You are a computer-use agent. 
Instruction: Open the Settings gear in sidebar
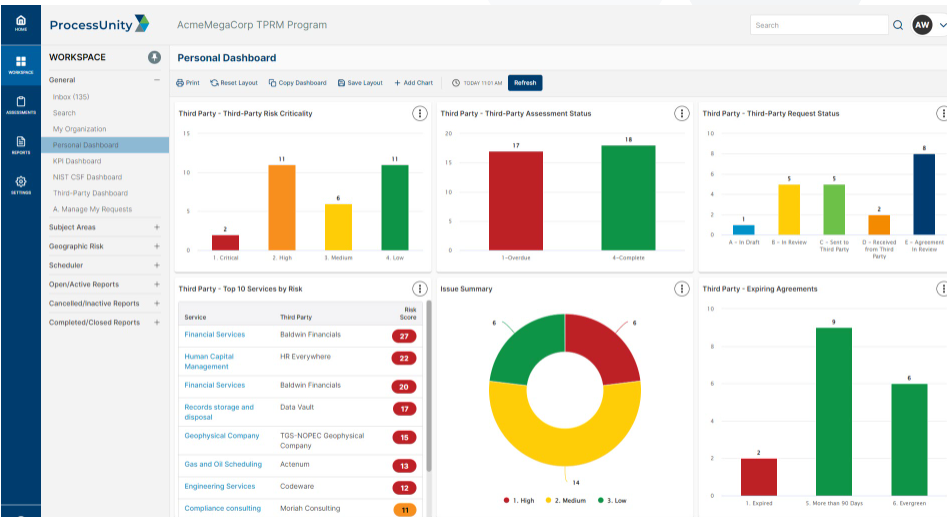point(21,184)
